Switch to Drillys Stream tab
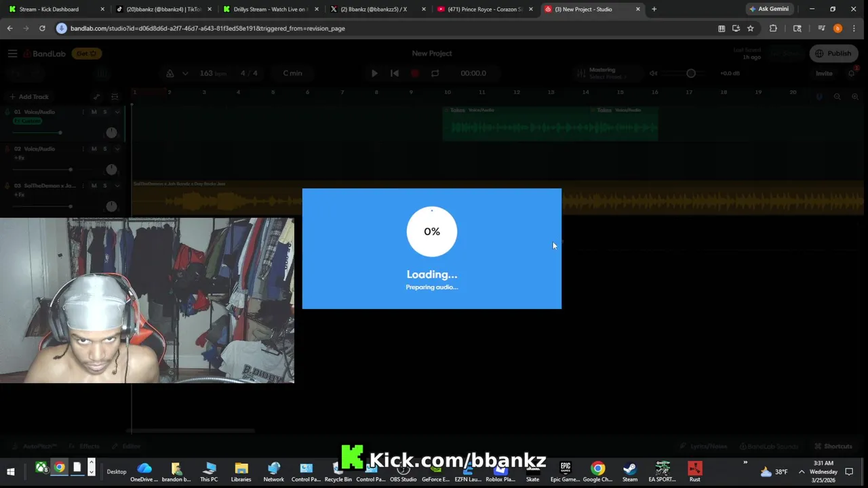 [269, 9]
